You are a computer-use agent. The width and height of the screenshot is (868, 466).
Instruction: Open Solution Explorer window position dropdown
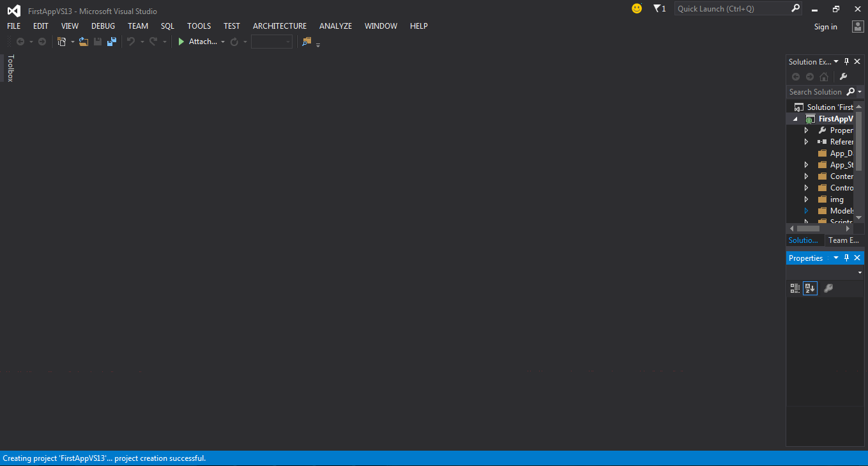(836, 61)
